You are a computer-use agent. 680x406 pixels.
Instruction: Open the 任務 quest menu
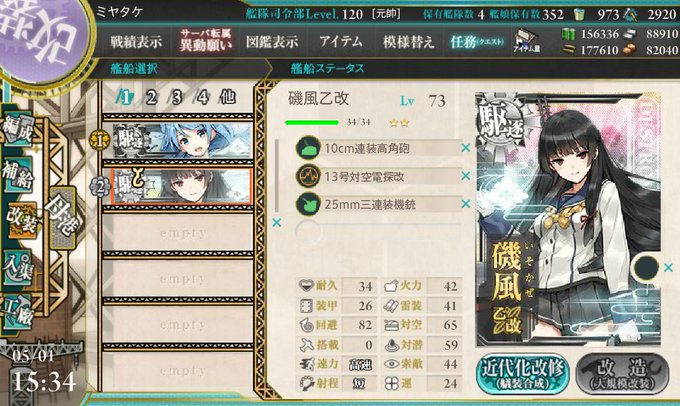[x=476, y=42]
